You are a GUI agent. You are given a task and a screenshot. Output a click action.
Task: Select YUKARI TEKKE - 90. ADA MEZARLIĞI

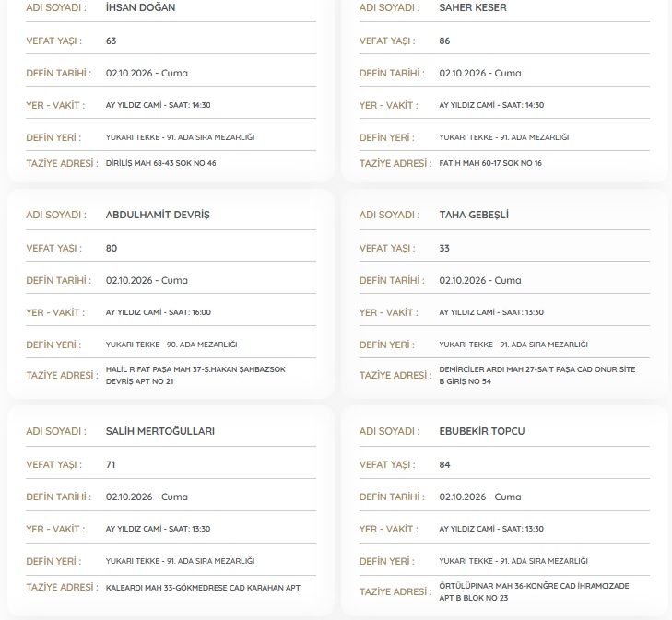[171, 345]
